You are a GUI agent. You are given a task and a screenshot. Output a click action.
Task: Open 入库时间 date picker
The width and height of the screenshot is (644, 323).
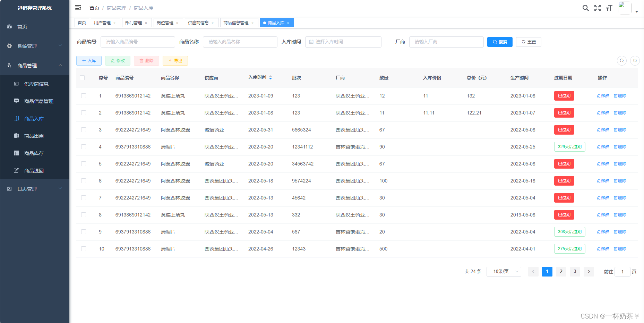[343, 42]
